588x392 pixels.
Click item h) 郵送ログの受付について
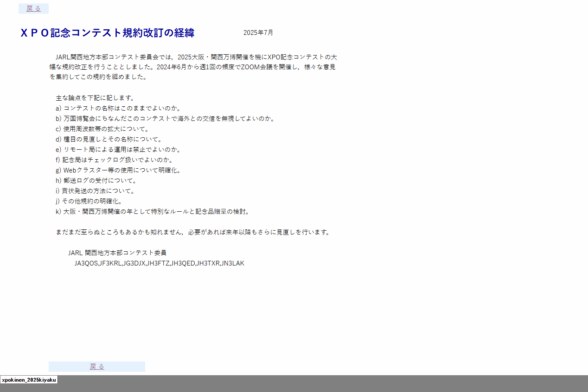click(x=96, y=181)
